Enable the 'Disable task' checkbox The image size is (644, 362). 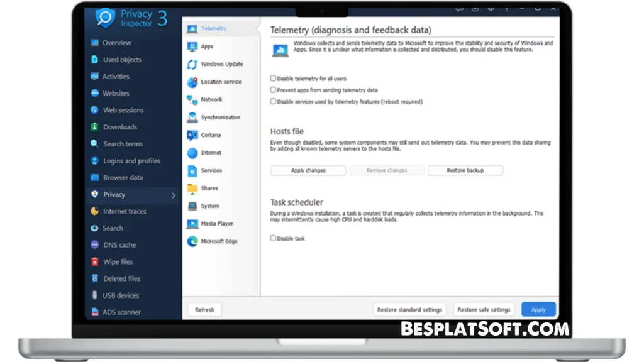pyautogui.click(x=273, y=238)
